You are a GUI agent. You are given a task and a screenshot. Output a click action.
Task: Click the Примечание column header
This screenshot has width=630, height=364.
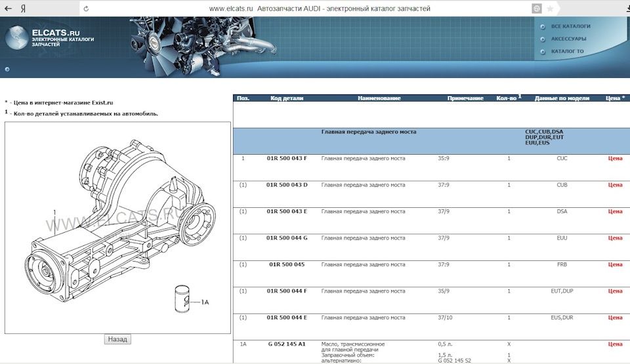click(x=465, y=98)
